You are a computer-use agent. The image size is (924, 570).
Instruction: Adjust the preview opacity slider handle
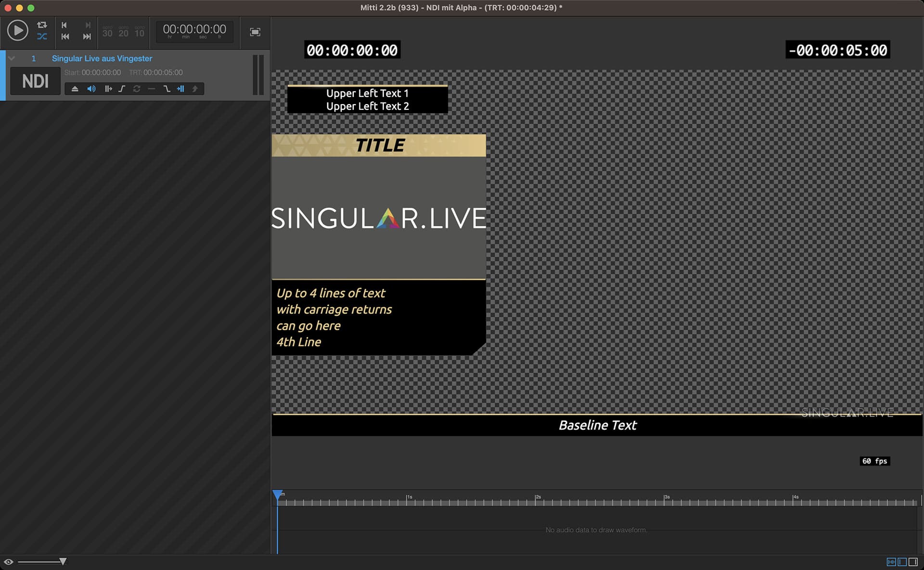click(63, 562)
